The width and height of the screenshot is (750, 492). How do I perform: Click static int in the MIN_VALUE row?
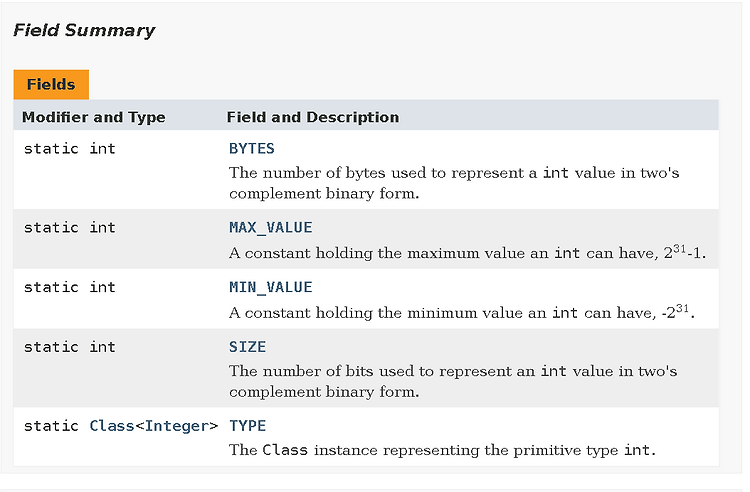(x=70, y=287)
